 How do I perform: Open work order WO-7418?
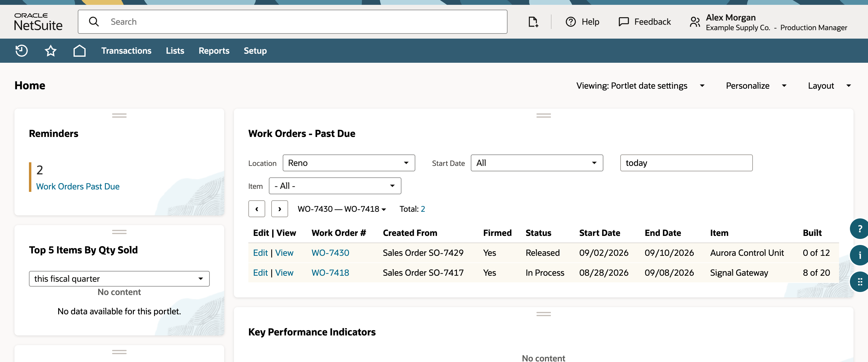(330, 273)
